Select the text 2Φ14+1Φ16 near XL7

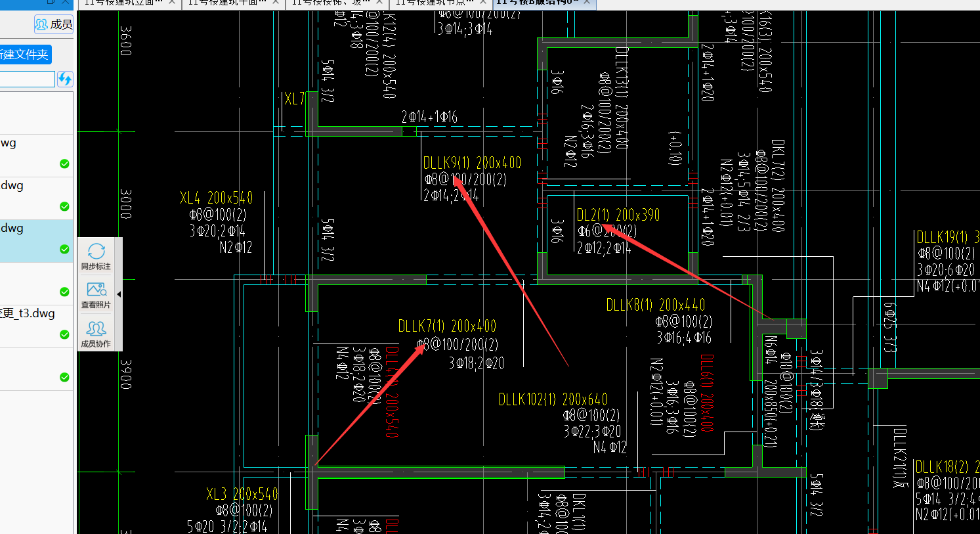click(x=429, y=117)
